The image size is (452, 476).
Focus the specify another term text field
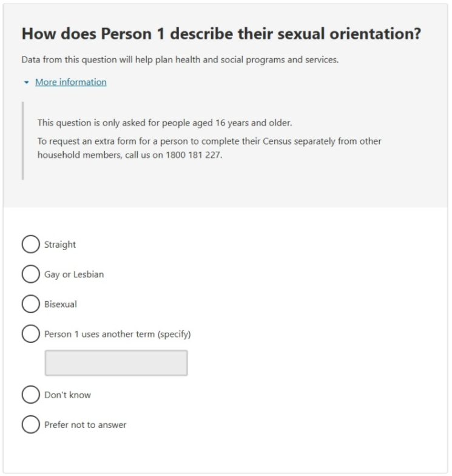point(116,363)
